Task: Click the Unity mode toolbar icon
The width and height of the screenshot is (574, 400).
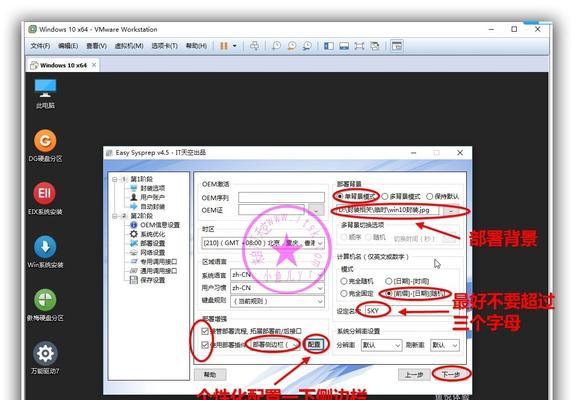Action: click(x=374, y=46)
